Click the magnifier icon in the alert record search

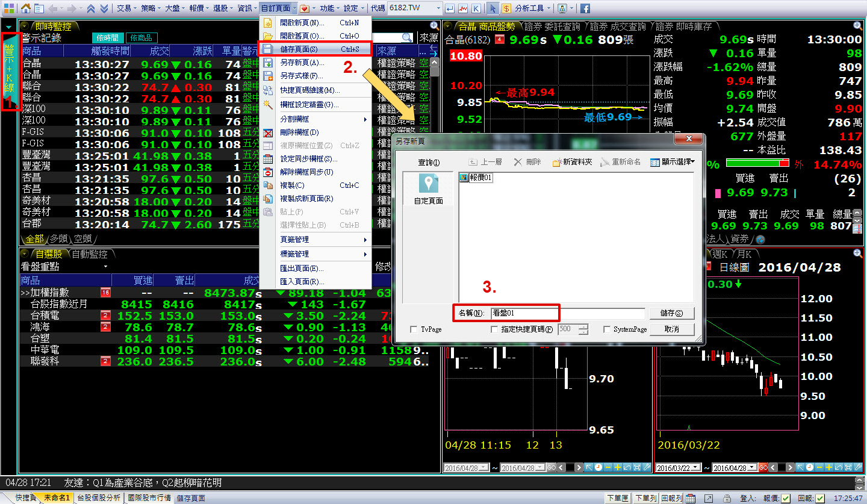[407, 37]
